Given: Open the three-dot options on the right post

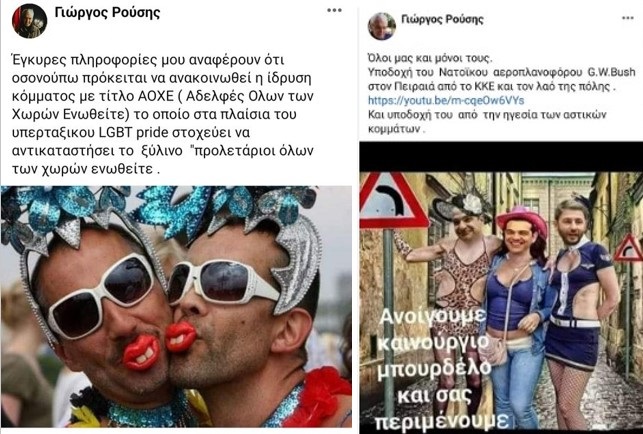Looking at the screenshot, I should click(x=627, y=18).
